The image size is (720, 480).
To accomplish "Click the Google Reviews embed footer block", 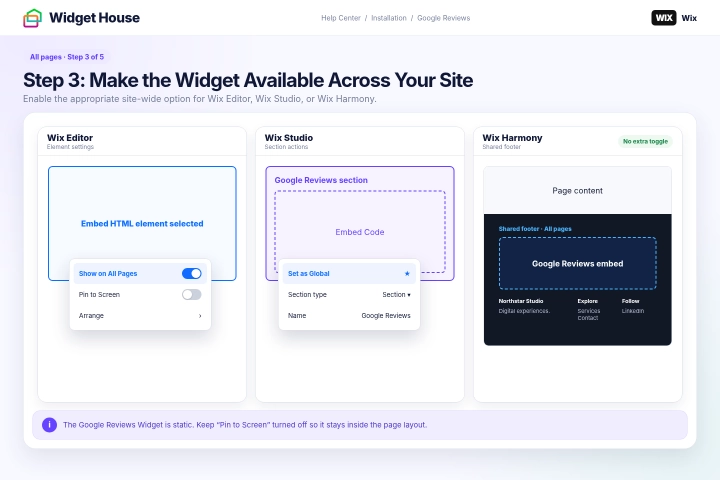I will click(x=578, y=264).
